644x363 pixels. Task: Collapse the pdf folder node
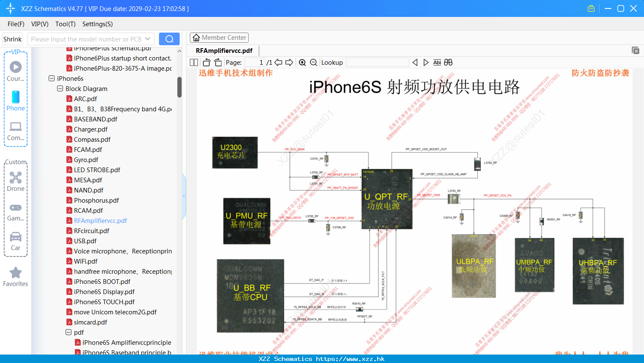69,332
